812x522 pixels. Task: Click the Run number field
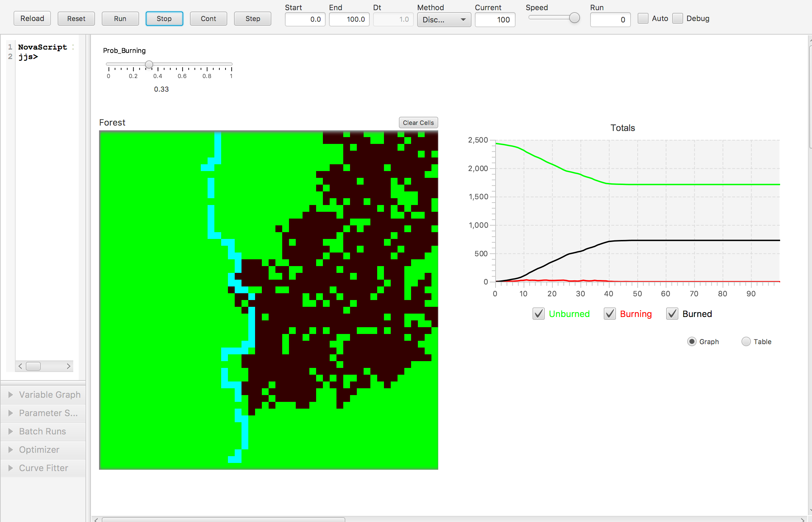610,20
